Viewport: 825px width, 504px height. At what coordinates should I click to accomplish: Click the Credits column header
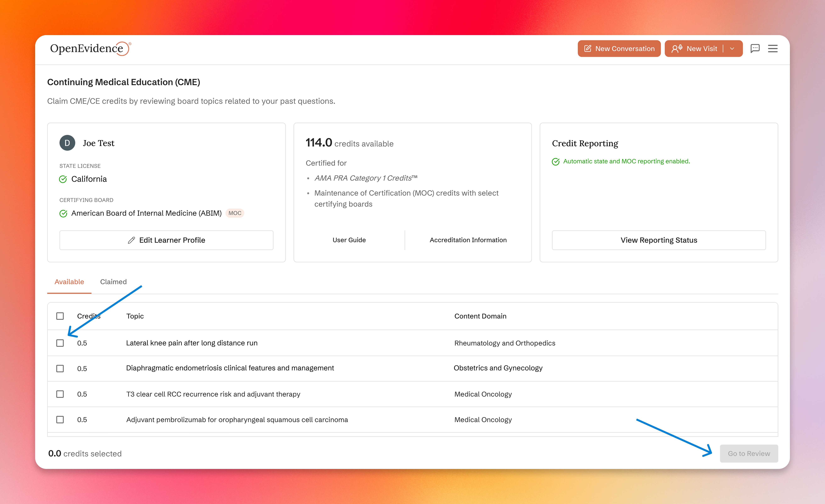(x=89, y=316)
